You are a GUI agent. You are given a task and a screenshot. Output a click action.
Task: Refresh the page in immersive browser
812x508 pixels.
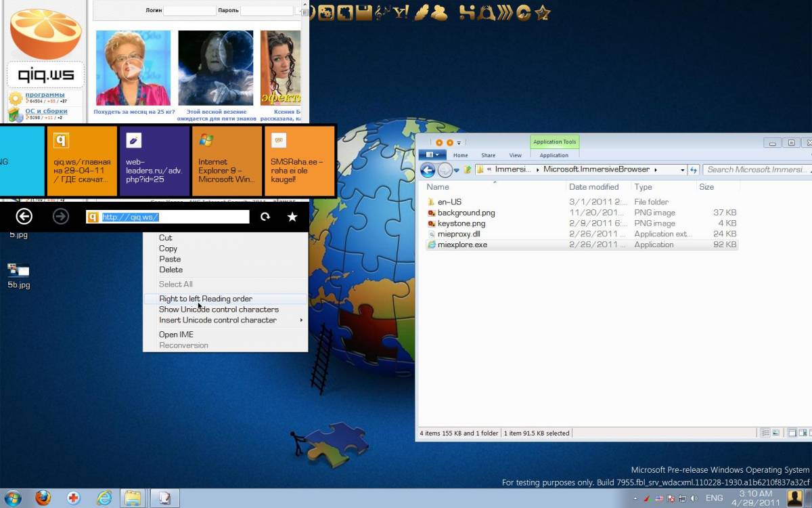[x=265, y=217]
